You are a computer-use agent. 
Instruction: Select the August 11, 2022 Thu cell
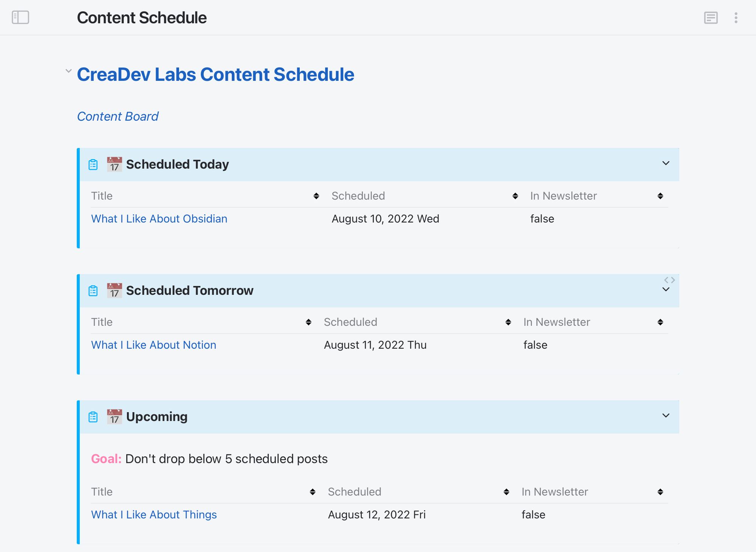375,345
